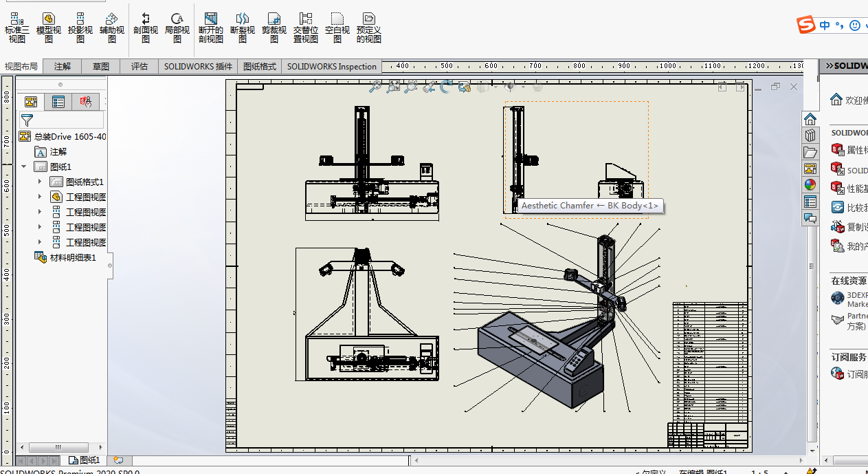Switch to the PropertyManager tab icon
The height and width of the screenshot is (474, 868).
[x=58, y=102]
